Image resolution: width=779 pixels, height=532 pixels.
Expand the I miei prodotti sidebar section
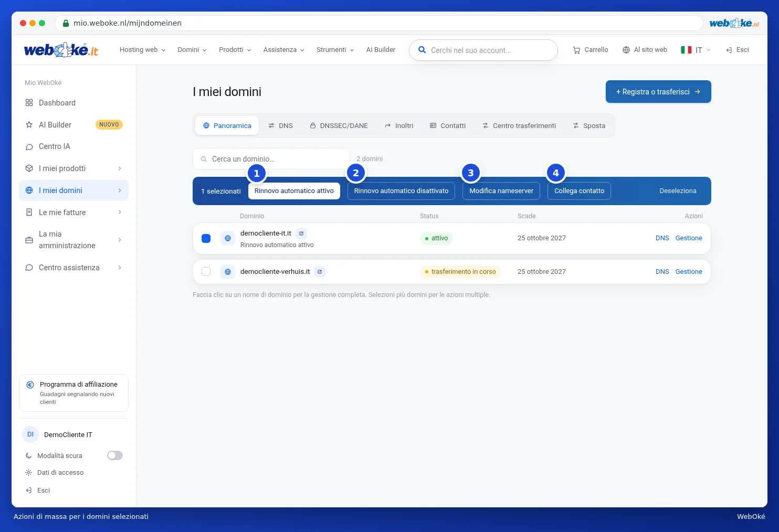[74, 168]
